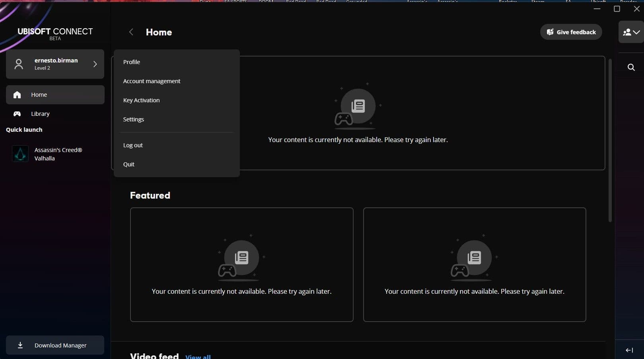Open search using the magnifier icon
The height and width of the screenshot is (359, 644).
point(631,67)
